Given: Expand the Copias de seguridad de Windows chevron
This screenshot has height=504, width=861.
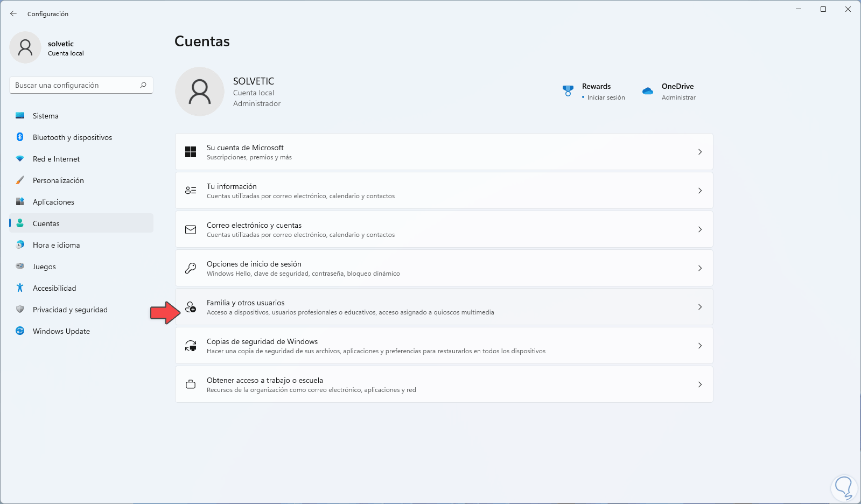Looking at the screenshot, I should (x=700, y=346).
